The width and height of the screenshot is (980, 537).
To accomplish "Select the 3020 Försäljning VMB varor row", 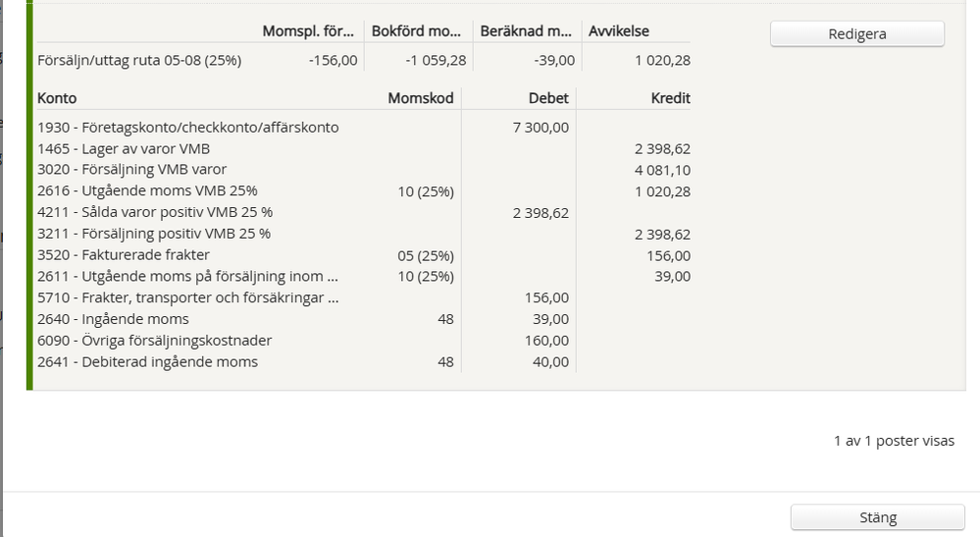I will click(x=131, y=169).
